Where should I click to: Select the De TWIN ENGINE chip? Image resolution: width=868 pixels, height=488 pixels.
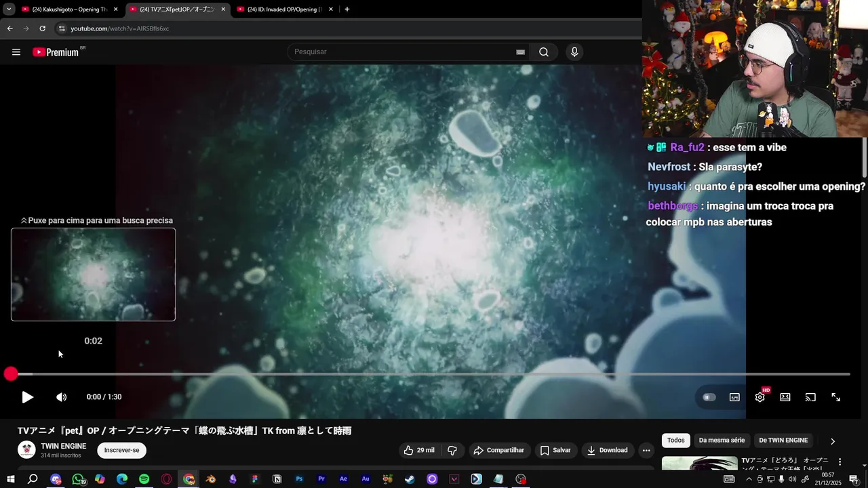point(783,441)
